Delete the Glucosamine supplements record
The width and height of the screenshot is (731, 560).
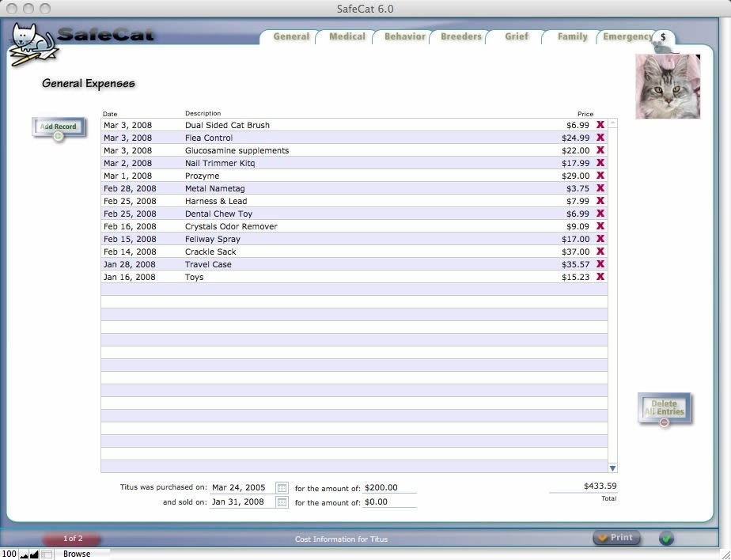pyautogui.click(x=600, y=150)
